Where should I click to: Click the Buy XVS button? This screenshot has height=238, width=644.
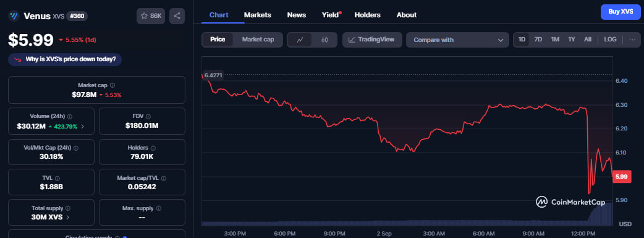[x=620, y=12]
